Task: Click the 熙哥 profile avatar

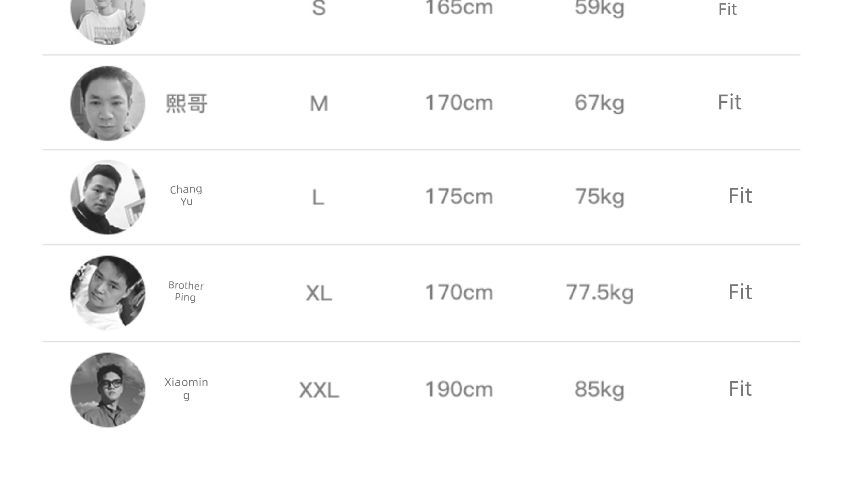Action: pyautogui.click(x=108, y=103)
